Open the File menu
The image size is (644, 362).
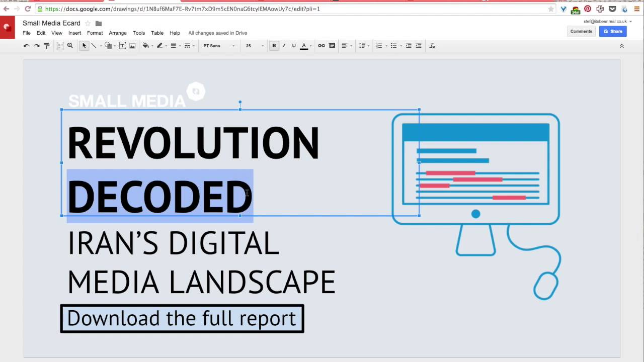pos(27,33)
